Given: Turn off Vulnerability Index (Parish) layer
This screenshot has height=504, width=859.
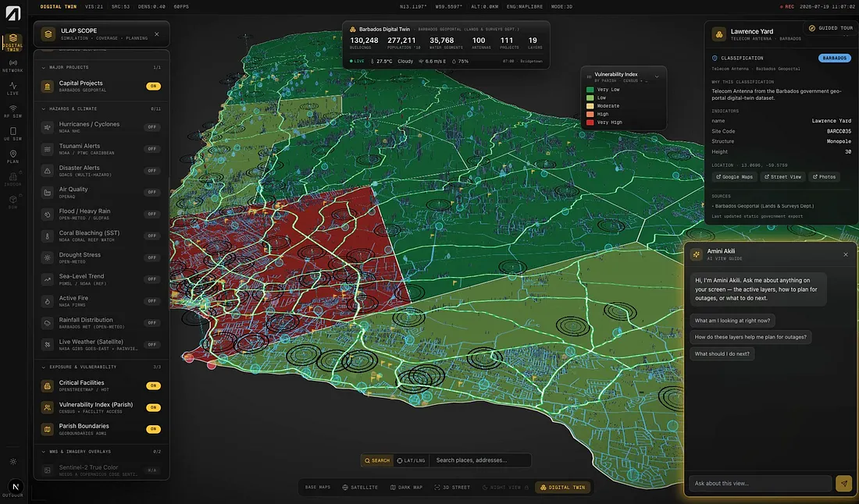Looking at the screenshot, I should click(x=153, y=407).
